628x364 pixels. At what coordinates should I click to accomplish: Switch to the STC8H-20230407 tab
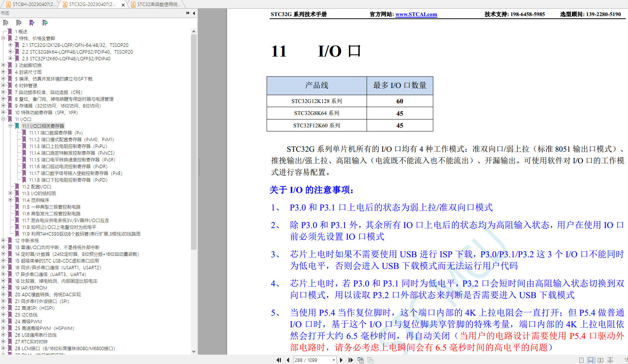30,4
